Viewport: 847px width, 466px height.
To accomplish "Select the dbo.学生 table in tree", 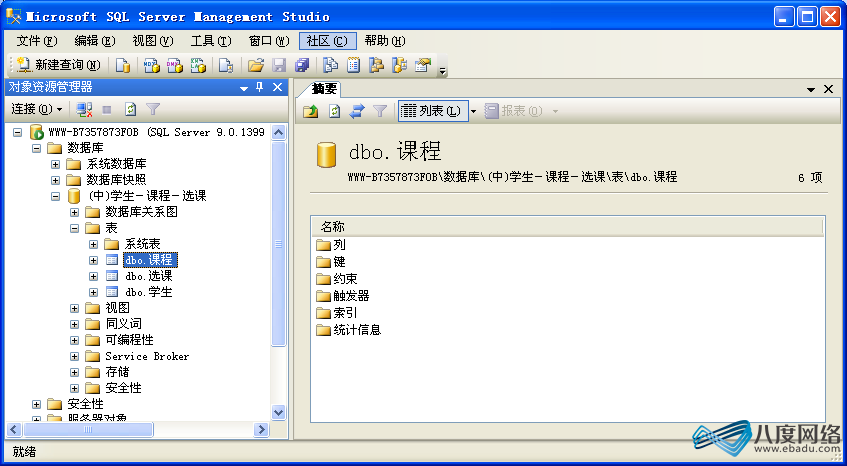I will [149, 292].
